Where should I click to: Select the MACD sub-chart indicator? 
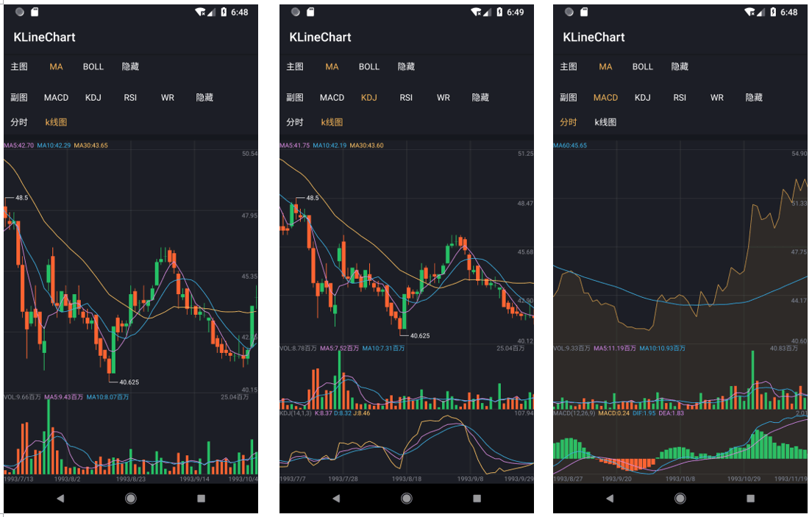pyautogui.click(x=56, y=97)
